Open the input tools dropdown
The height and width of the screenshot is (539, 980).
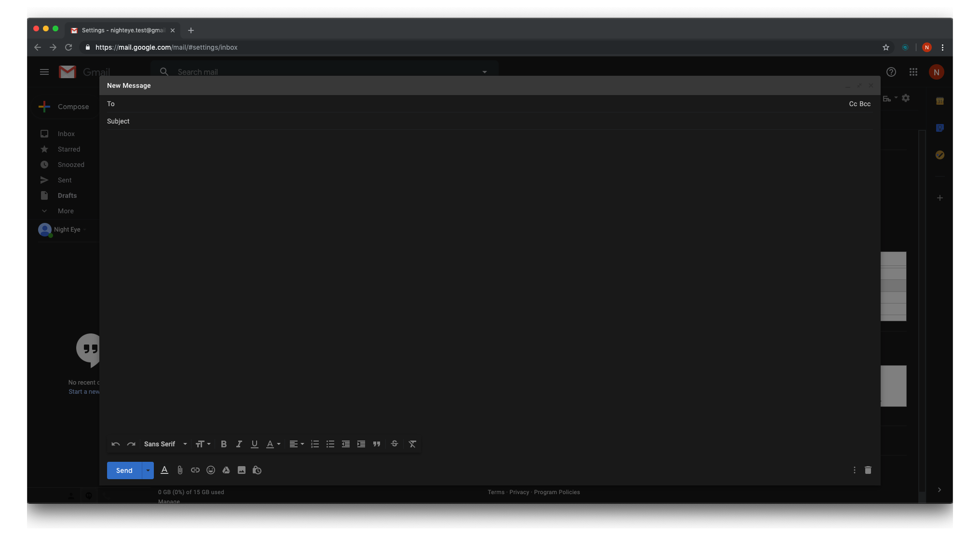[x=890, y=98]
